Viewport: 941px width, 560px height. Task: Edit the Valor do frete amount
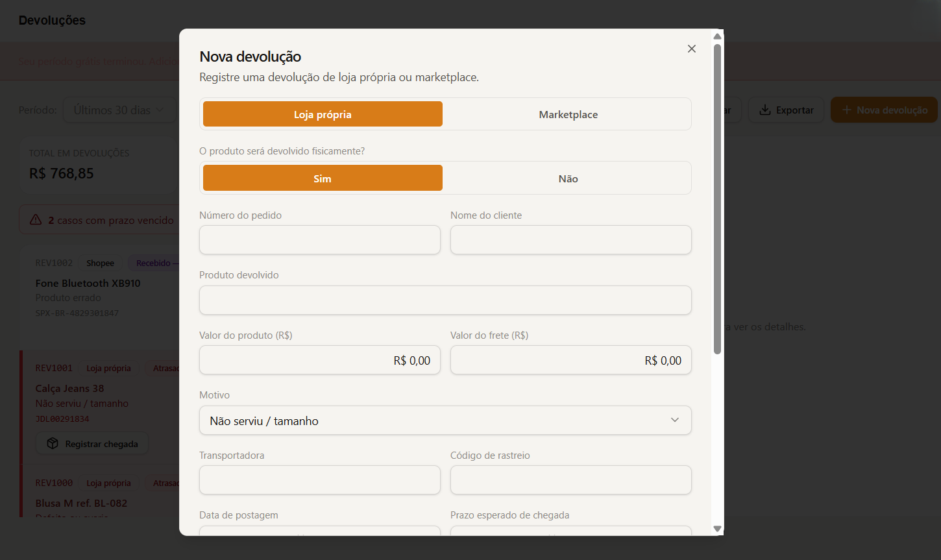pyautogui.click(x=571, y=360)
